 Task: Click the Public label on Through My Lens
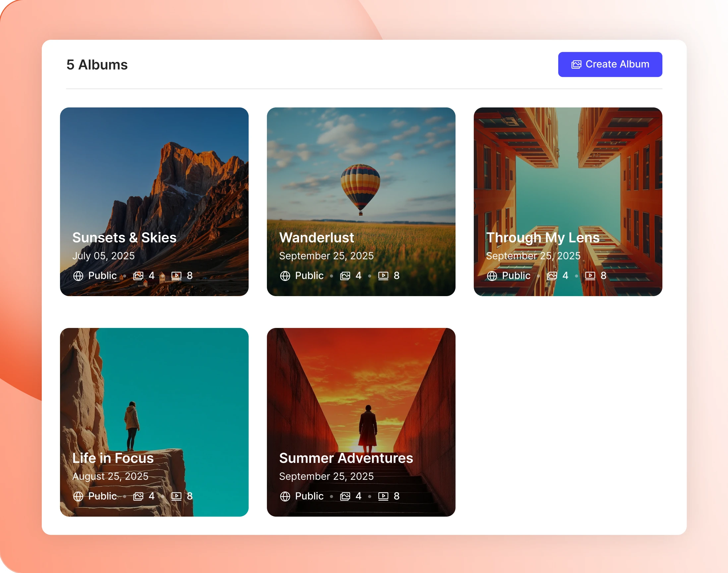click(516, 276)
